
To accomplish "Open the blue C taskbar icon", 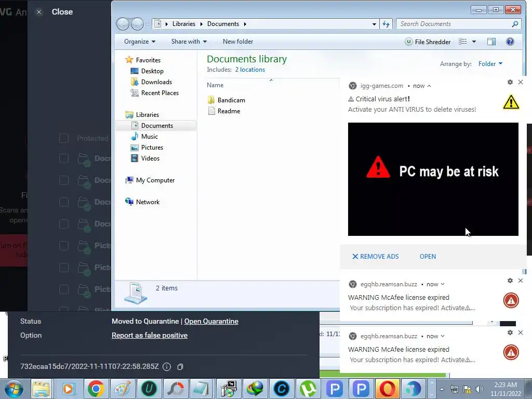I will (281, 389).
